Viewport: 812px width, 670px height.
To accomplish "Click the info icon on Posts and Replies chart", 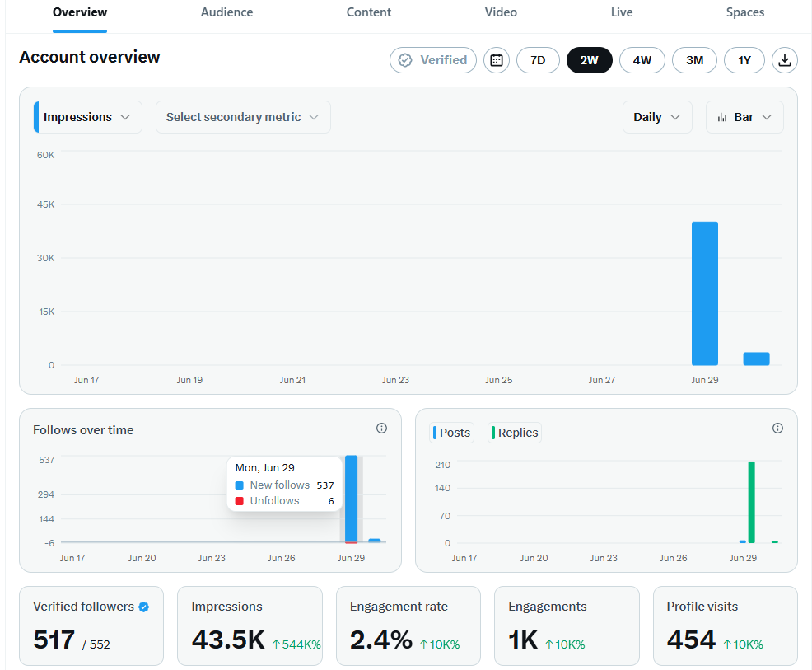I will click(x=777, y=428).
